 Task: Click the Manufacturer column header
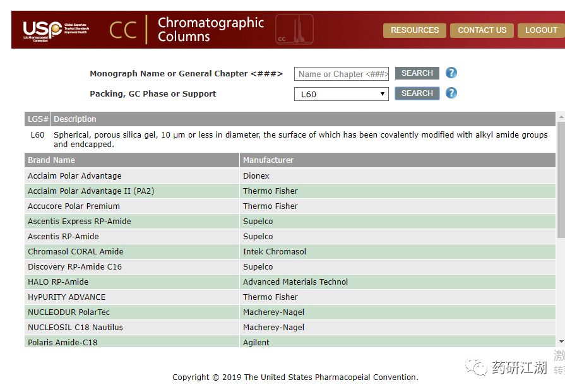pyautogui.click(x=398, y=160)
